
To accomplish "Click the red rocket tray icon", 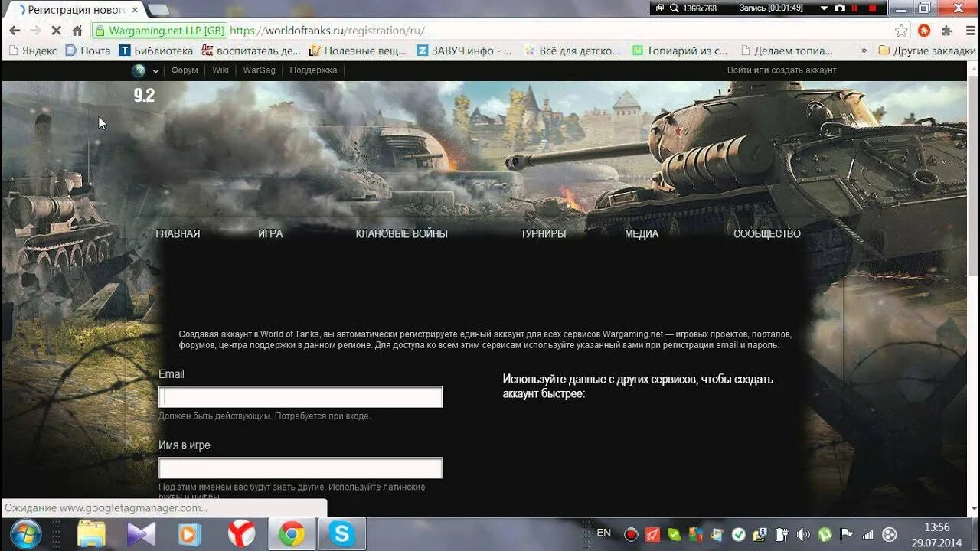I will pos(652,534).
